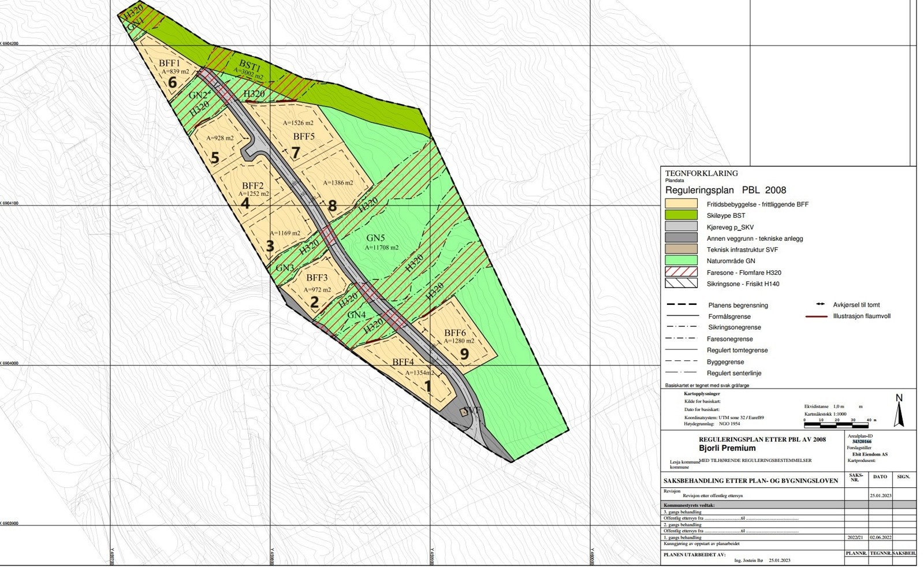This screenshot has height=567, width=924.
Task: Select the tan Teknisk infrastruktur SVF swatch
Action: [681, 249]
